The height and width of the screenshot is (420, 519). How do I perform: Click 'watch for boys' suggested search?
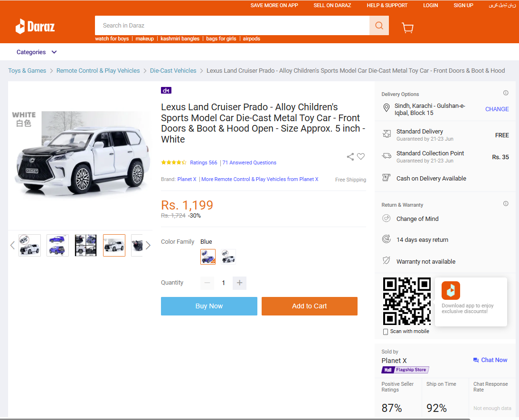[112, 39]
